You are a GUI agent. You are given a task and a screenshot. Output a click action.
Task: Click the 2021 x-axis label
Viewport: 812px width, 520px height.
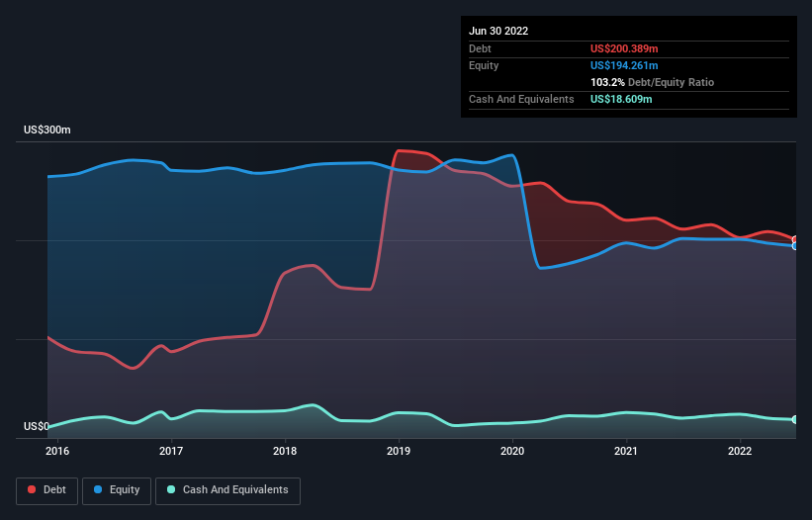626,451
